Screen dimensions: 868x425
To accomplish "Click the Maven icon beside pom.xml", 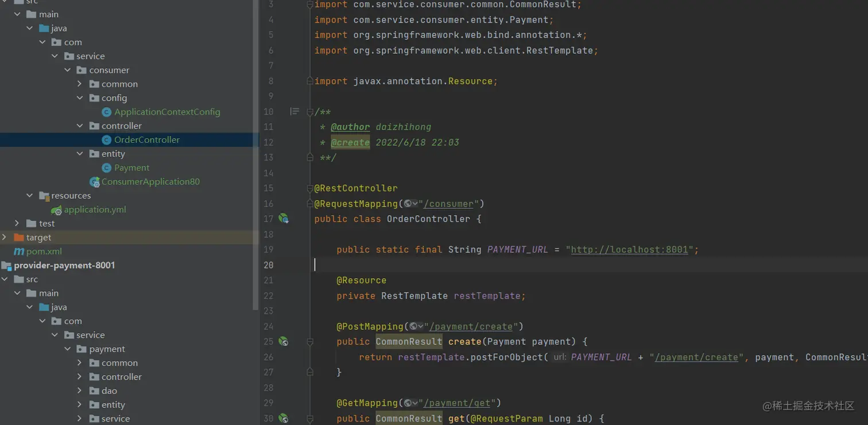I will (19, 251).
